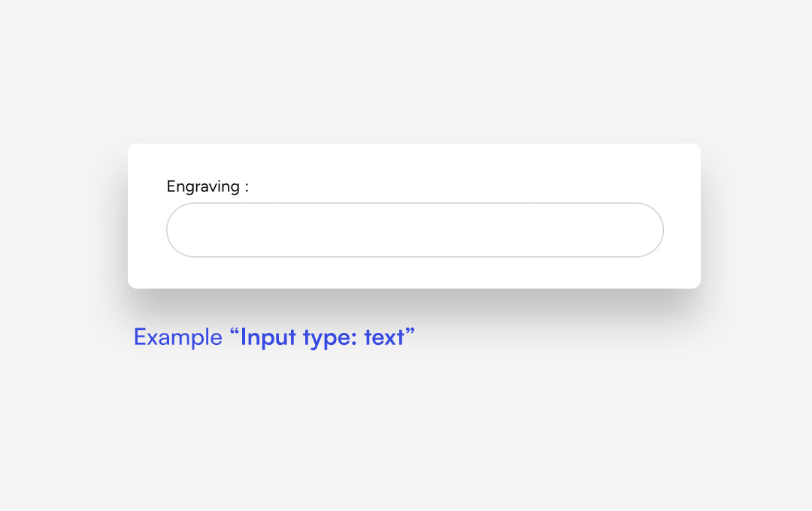
Task: Click the bold "Input type: text" caption
Action: (323, 337)
